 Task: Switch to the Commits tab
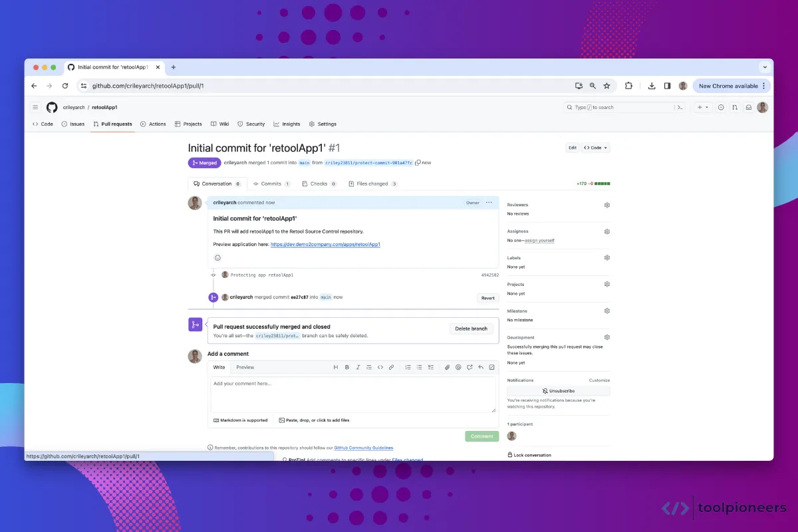coord(271,184)
